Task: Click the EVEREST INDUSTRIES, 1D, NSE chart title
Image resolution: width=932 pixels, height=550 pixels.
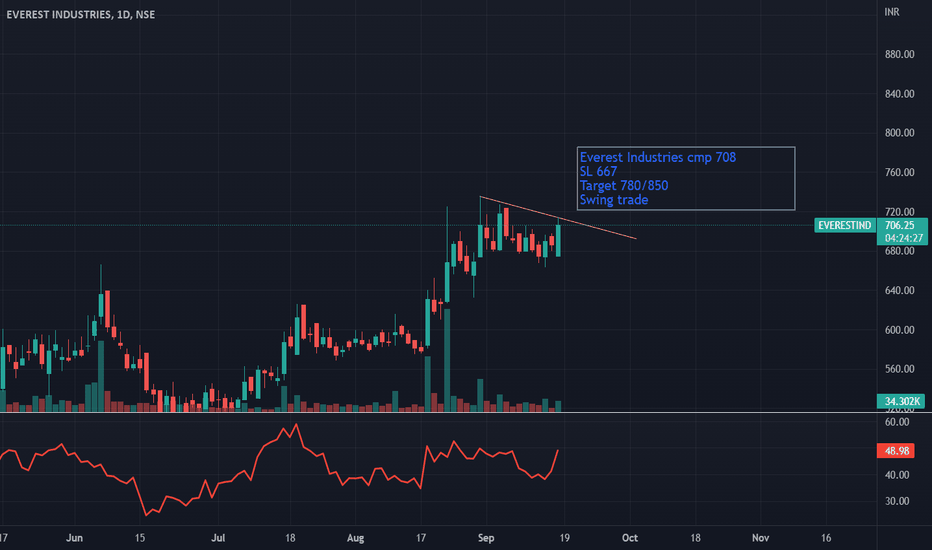Action: pyautogui.click(x=81, y=14)
